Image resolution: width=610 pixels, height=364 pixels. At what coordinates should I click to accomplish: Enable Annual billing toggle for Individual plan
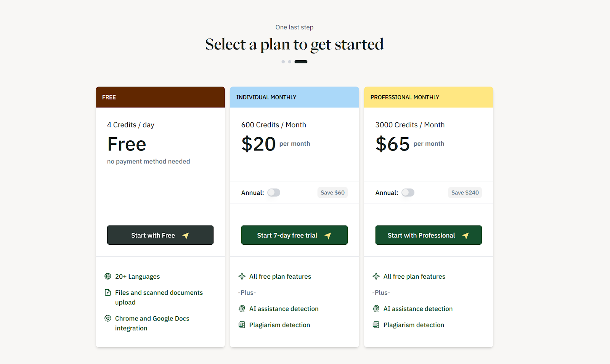pyautogui.click(x=274, y=192)
